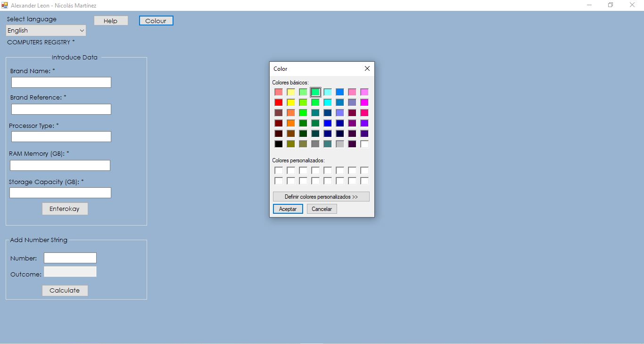Select the white basic color swatch
Image resolution: width=644 pixels, height=344 pixels.
(x=364, y=144)
